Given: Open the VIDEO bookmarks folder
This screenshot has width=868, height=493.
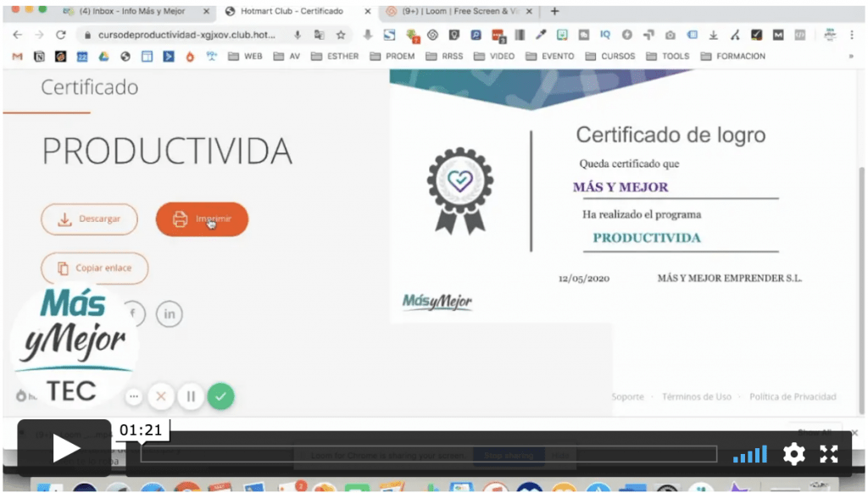Looking at the screenshot, I should (x=494, y=57).
